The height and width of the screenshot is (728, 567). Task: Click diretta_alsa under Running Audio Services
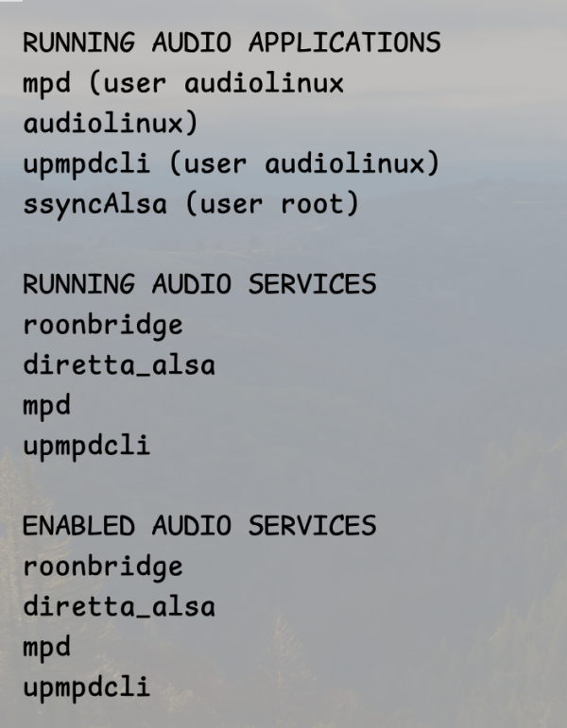[x=118, y=365]
